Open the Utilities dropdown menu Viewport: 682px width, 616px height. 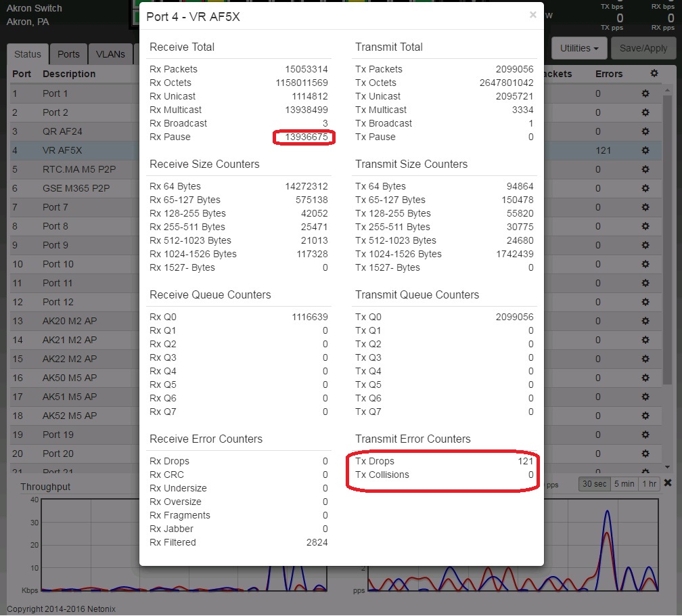pyautogui.click(x=579, y=49)
